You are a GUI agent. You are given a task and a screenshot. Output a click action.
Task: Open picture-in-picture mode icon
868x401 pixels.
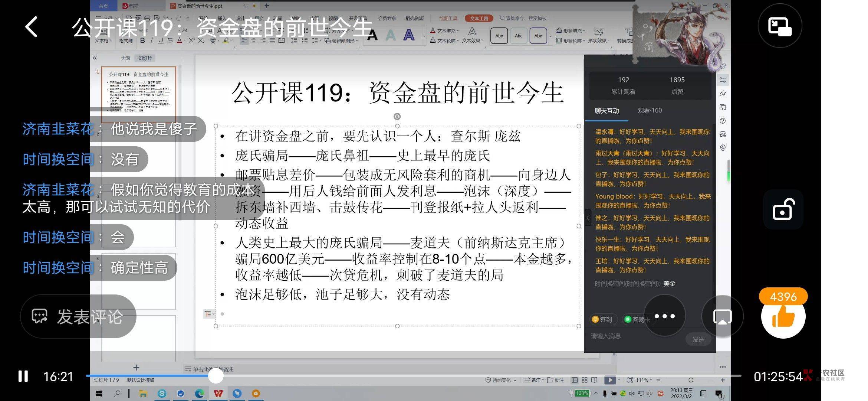(x=780, y=26)
